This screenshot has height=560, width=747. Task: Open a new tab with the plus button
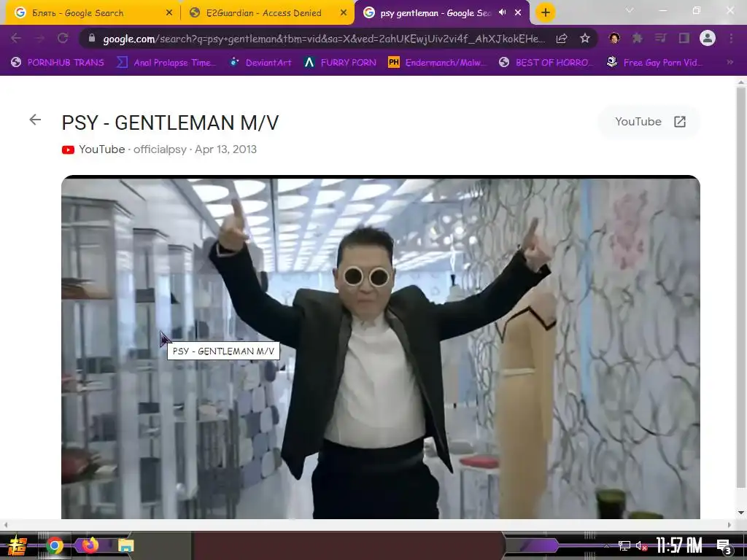pyautogui.click(x=546, y=12)
